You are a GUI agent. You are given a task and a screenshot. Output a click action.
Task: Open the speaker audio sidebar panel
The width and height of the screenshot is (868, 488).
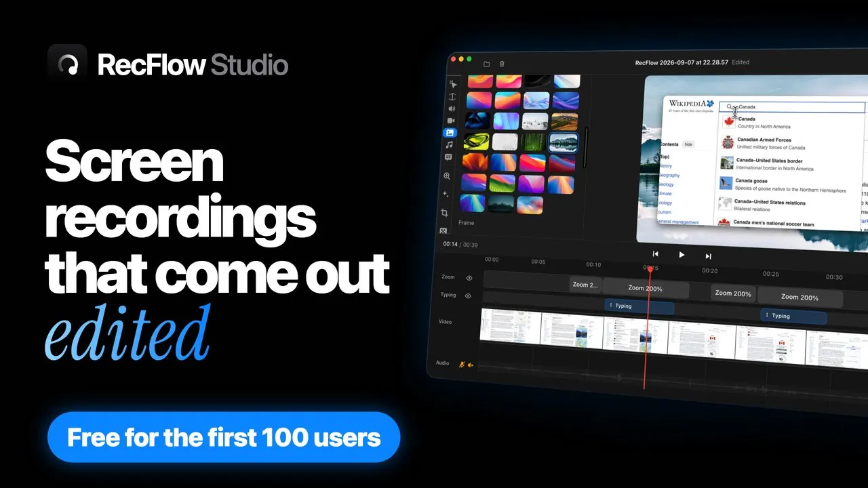pos(451,108)
